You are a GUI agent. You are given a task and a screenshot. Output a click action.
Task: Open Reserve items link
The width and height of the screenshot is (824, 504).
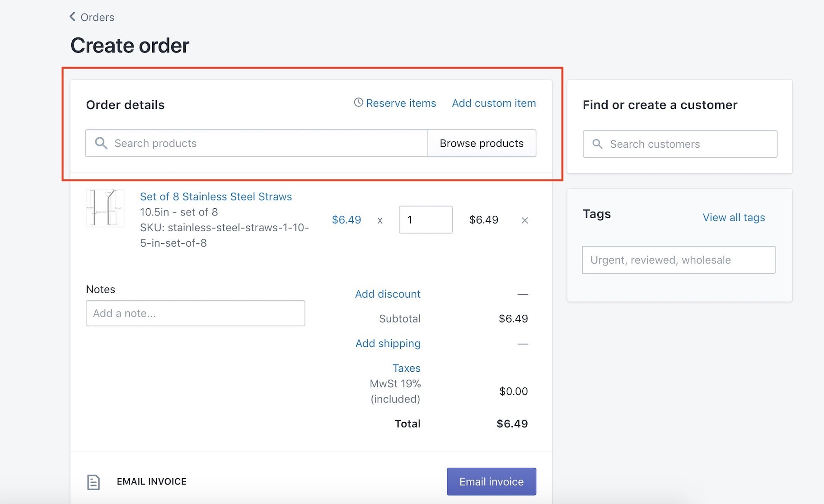click(401, 103)
